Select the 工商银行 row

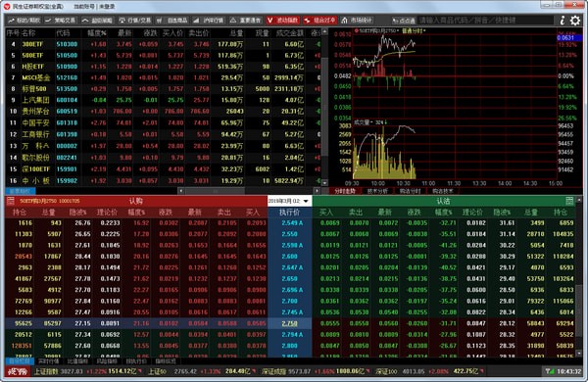click(163, 134)
